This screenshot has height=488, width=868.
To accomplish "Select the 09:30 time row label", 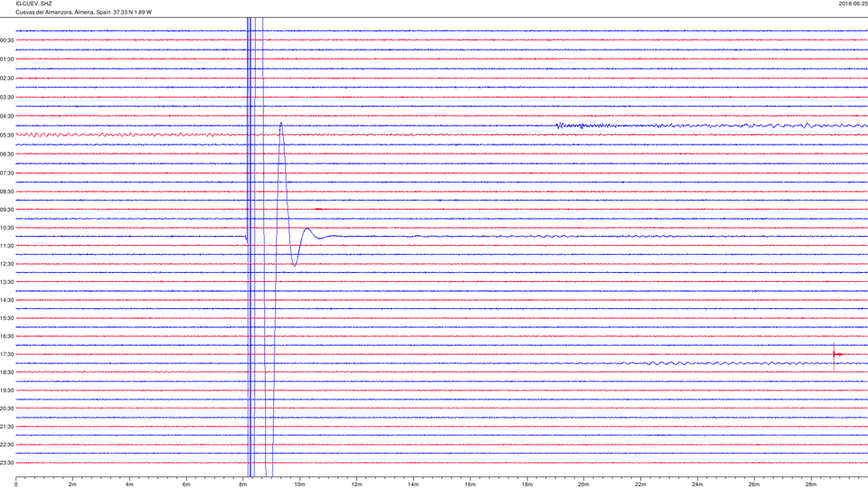I will tap(7, 210).
